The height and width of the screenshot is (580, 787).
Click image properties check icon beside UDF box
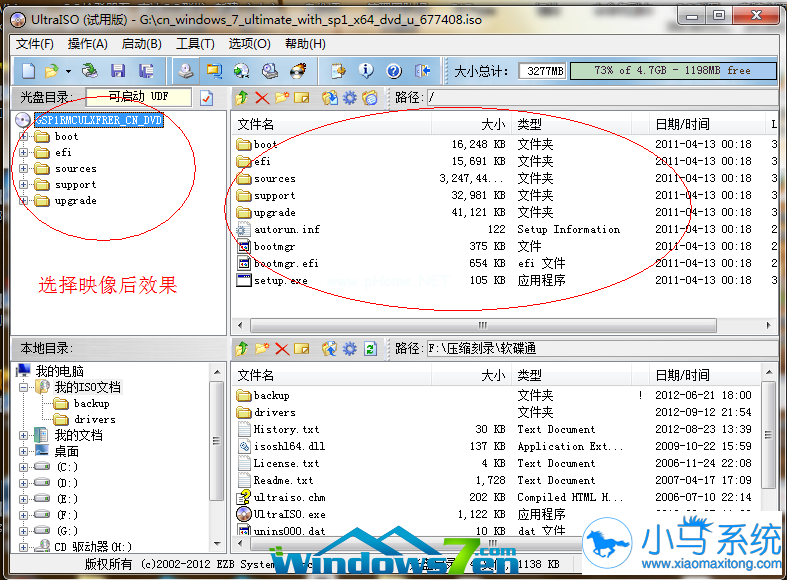tap(206, 98)
